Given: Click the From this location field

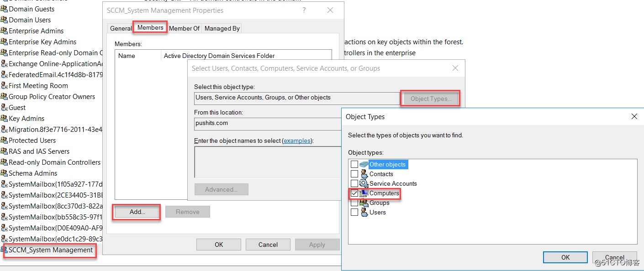Looking at the screenshot, I should 268,124.
